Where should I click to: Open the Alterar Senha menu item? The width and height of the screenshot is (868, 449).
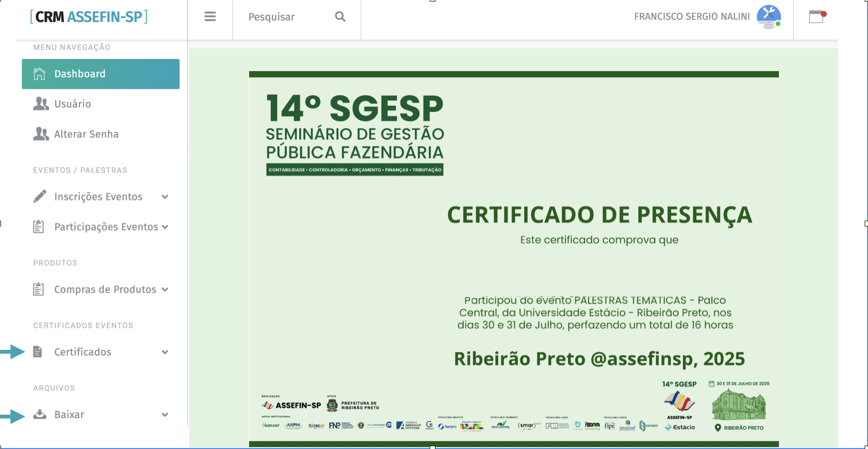pyautogui.click(x=86, y=134)
